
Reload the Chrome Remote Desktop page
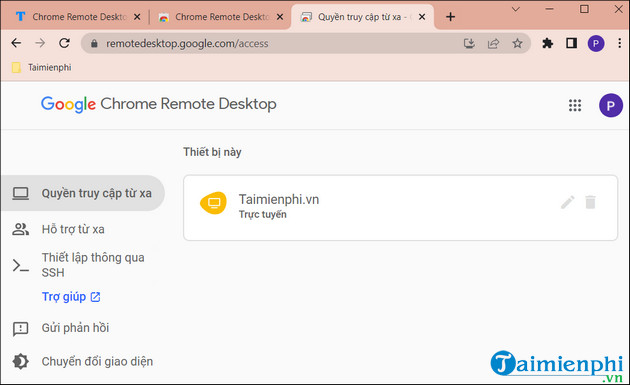tap(64, 43)
